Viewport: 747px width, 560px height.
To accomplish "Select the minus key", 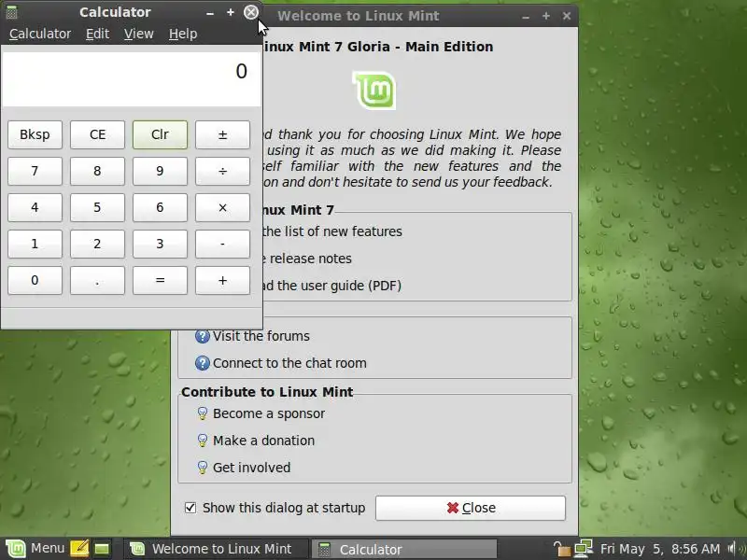I will point(222,244).
